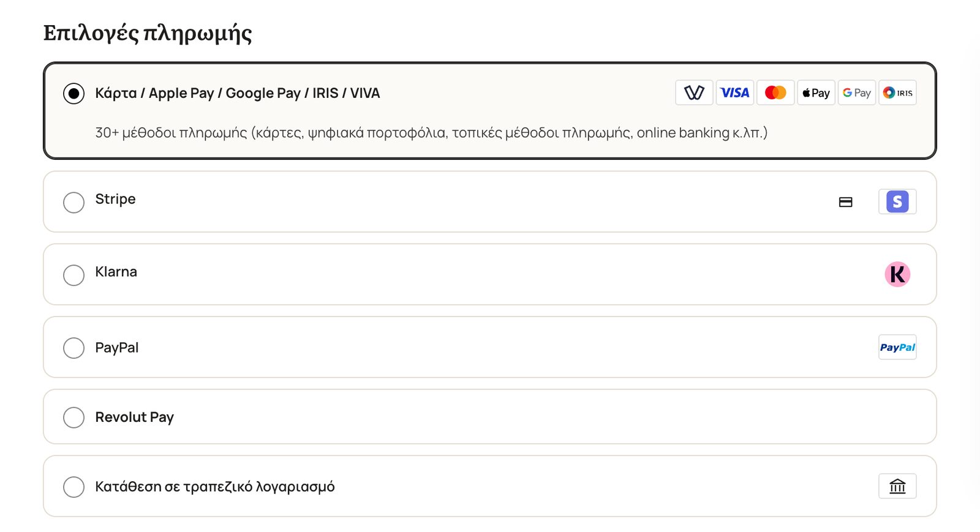Click the Viva Wallet logo icon

(x=694, y=92)
